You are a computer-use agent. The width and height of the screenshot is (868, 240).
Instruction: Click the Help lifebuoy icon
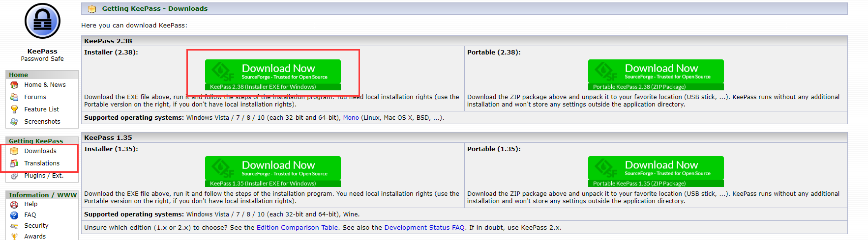pyautogui.click(x=14, y=204)
